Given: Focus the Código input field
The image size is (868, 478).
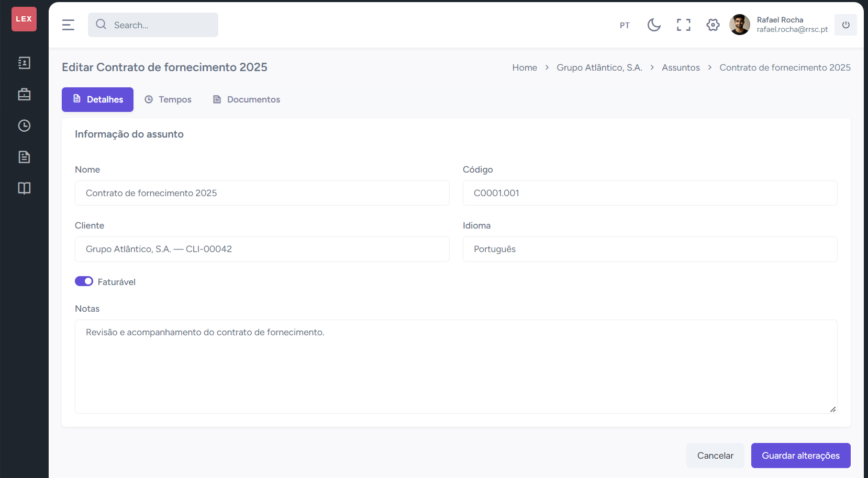Looking at the screenshot, I should pyautogui.click(x=650, y=193).
